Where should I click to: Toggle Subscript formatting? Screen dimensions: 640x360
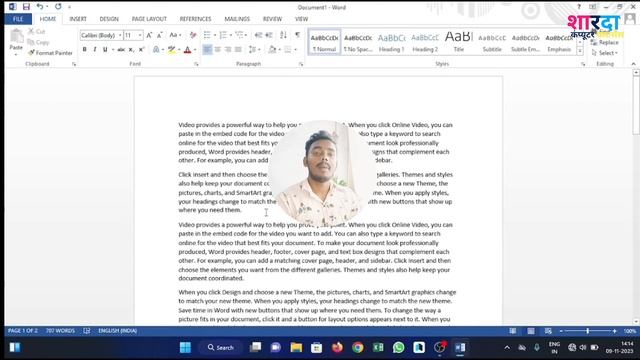pyautogui.click(x=131, y=49)
